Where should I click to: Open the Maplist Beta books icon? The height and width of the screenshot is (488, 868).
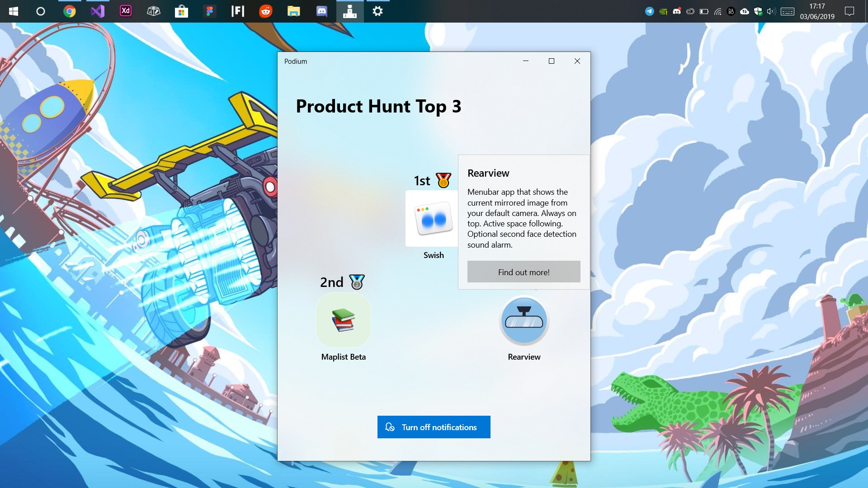pyautogui.click(x=343, y=320)
